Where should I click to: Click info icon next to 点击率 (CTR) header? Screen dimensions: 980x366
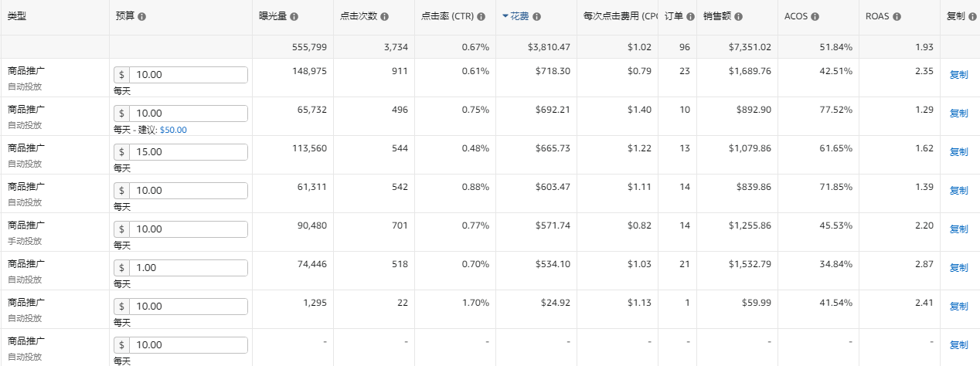pos(481,16)
